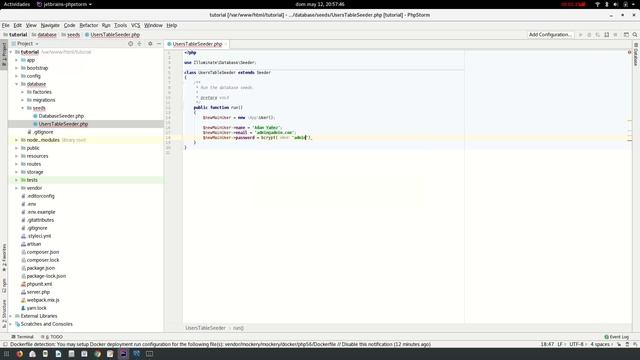This screenshot has height=360, width=640.
Task: Click the DatabaseSeeder.php file icon in tree
Action: (x=35, y=116)
